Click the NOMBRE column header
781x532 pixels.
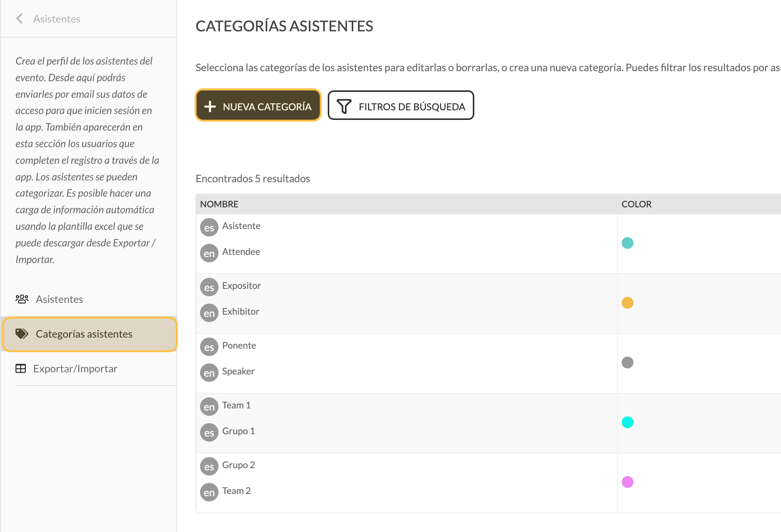click(219, 204)
